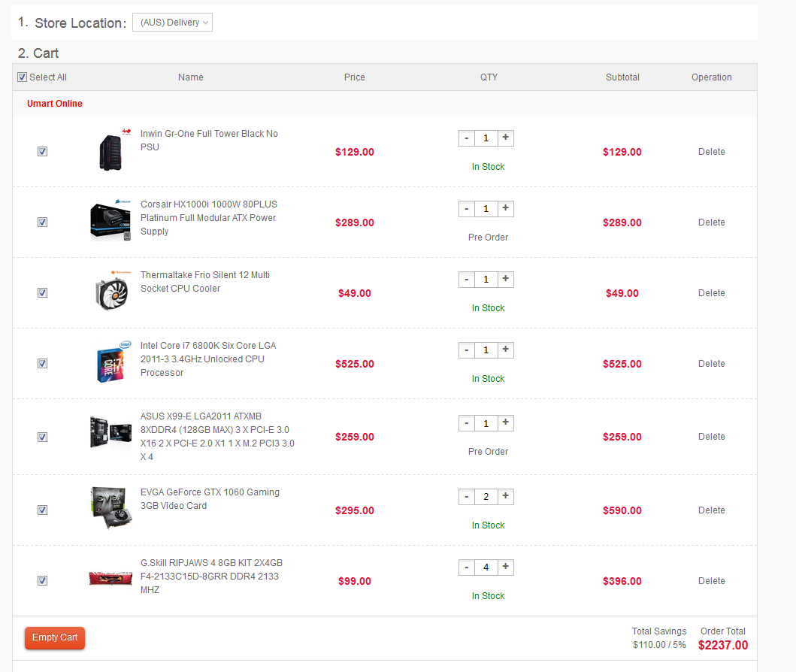This screenshot has height=672, width=796.
Task: Uncheck the Intel Core i7 6800K checkbox
Action: (43, 363)
